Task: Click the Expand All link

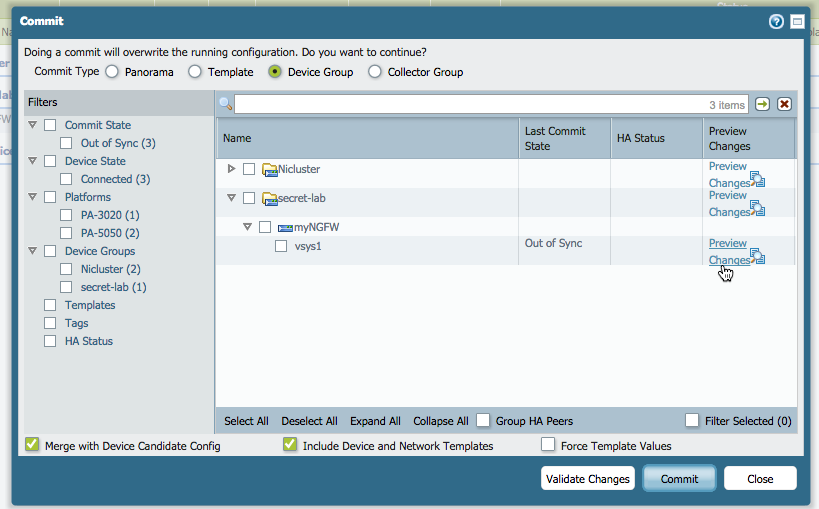Action: [x=375, y=421]
